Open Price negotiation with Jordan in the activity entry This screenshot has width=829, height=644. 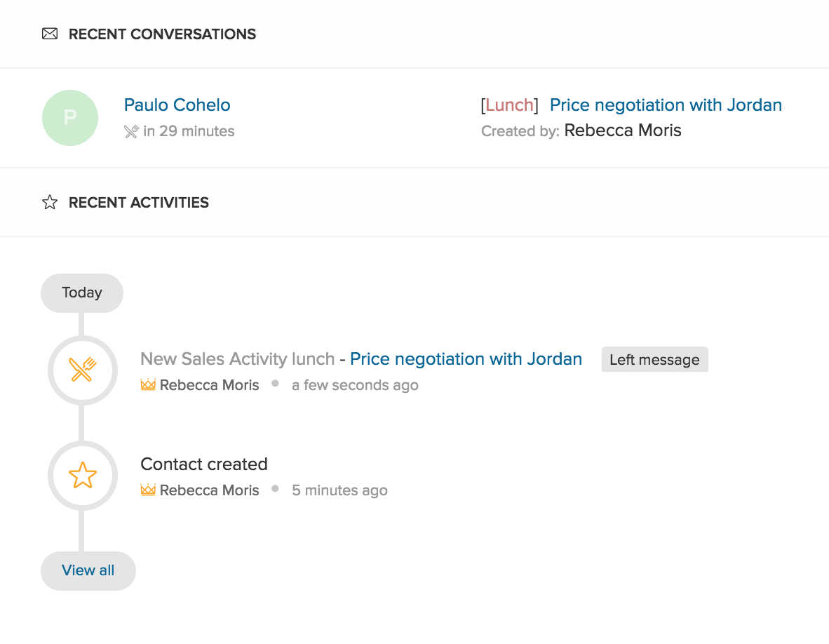click(x=466, y=359)
